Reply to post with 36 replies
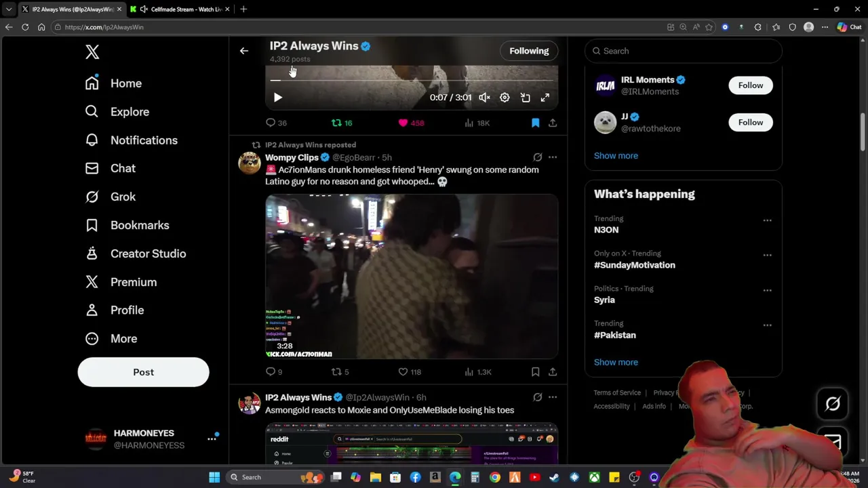The image size is (868, 488). (x=276, y=123)
